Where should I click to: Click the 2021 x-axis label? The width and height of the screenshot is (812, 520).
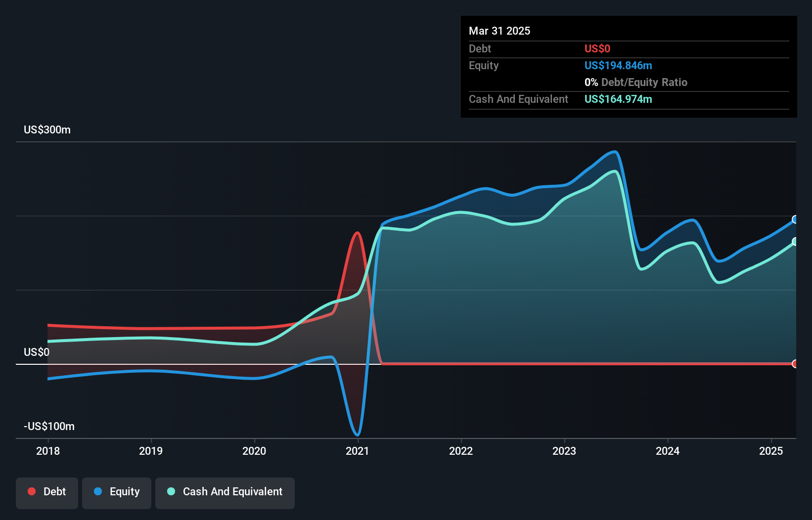(x=358, y=451)
